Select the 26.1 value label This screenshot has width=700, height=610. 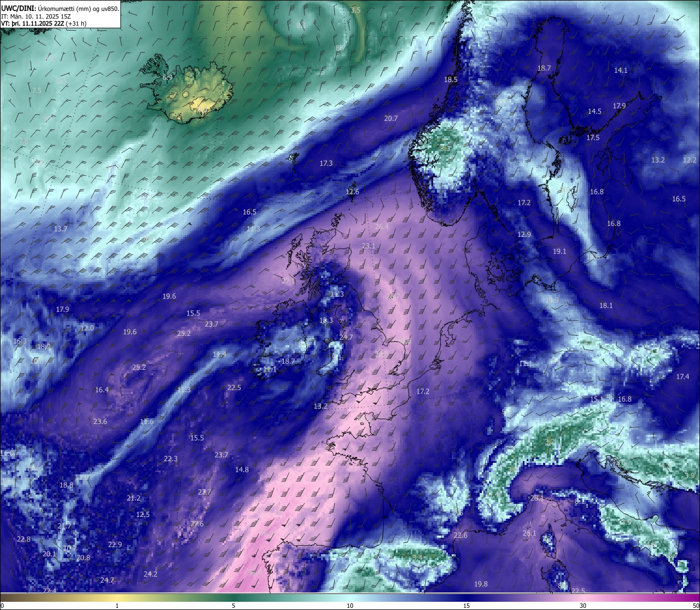(x=529, y=533)
